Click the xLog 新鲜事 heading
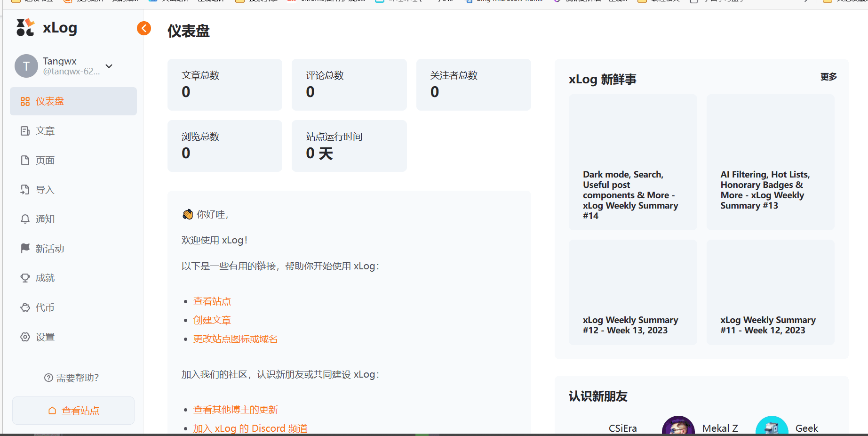 point(603,79)
